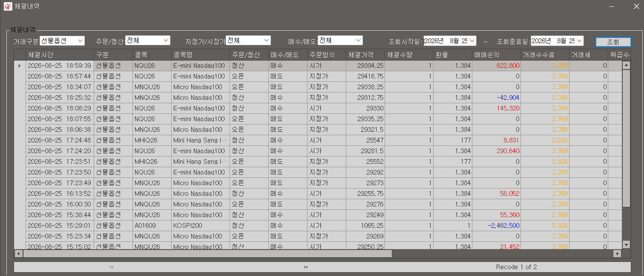Click the 거래세 column header
Image resolution: width=644 pixels, height=276 pixels.
click(x=589, y=55)
